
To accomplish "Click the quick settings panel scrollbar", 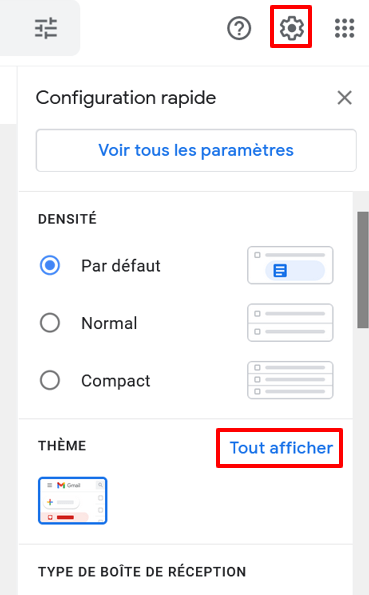I will tap(363, 270).
